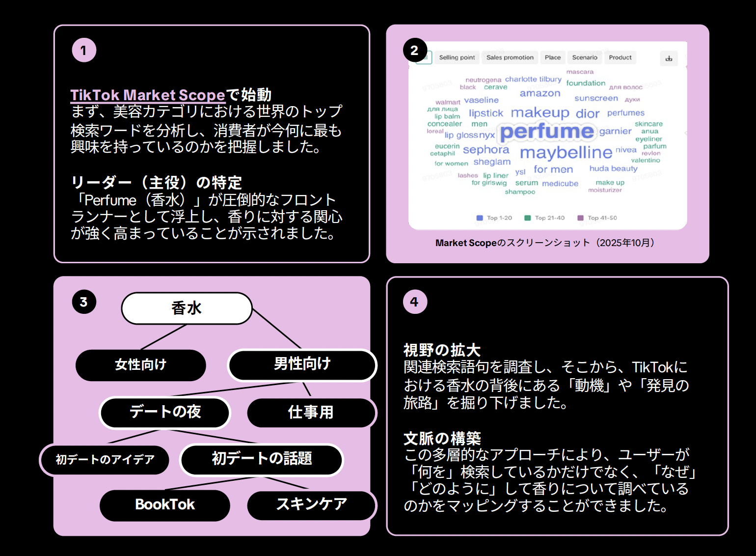Click the purple Top 41-50 legend swatch
This screenshot has height=556, width=756.
pos(580,218)
